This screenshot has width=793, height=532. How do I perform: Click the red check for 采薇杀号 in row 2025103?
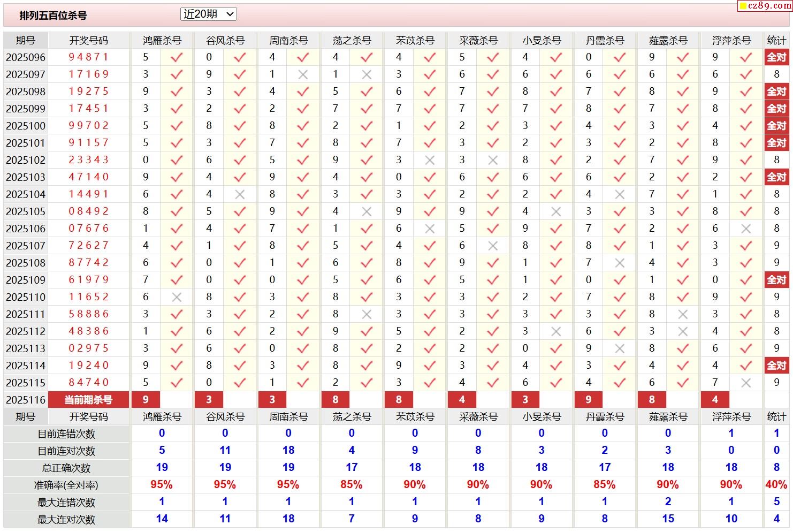click(493, 177)
